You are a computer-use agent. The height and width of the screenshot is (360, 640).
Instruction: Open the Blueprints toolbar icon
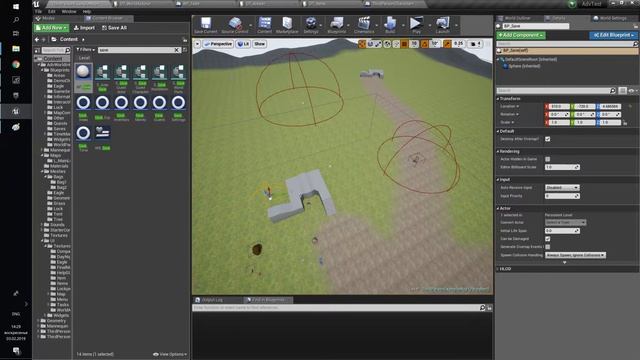click(337, 24)
